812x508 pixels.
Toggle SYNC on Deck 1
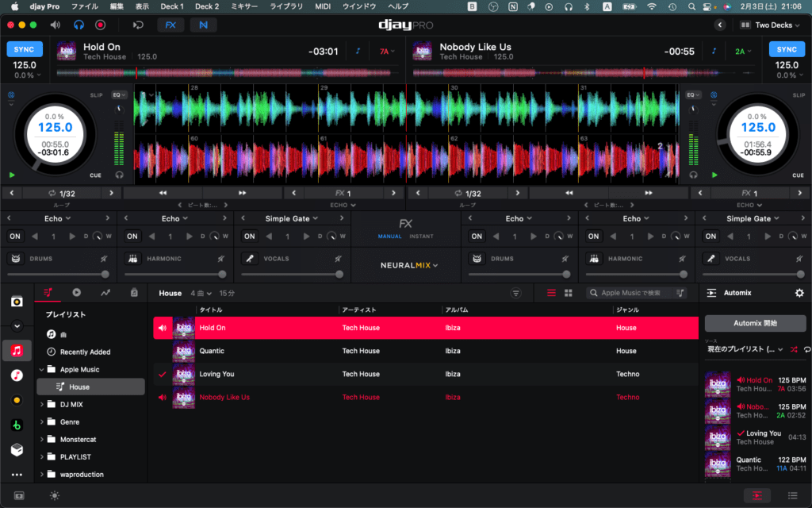(24, 49)
